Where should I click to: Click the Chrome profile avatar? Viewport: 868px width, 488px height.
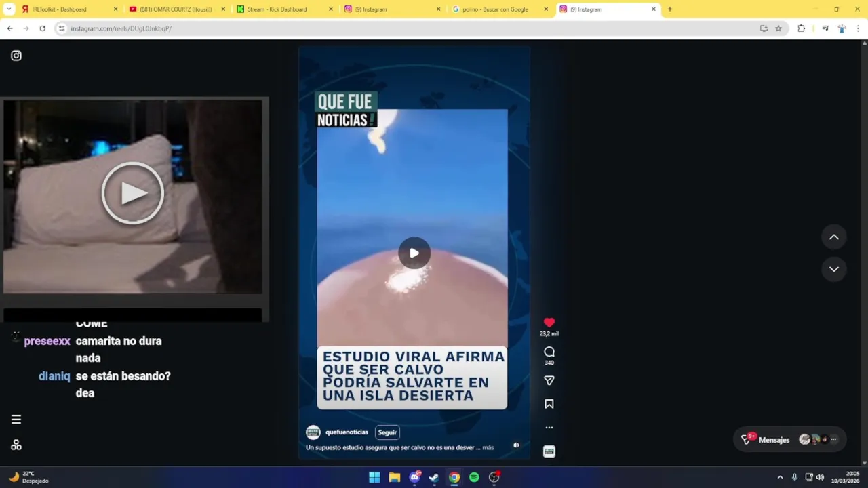coord(842,28)
